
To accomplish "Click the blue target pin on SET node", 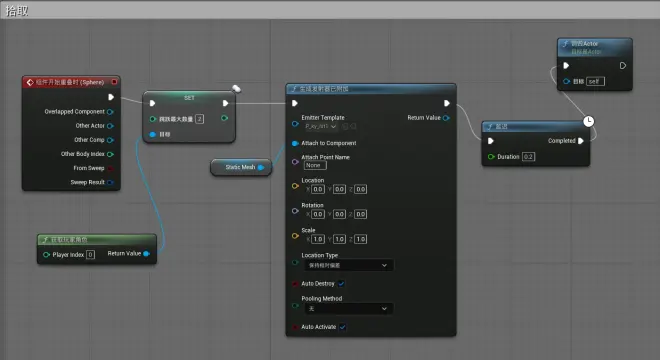I will coord(152,134).
